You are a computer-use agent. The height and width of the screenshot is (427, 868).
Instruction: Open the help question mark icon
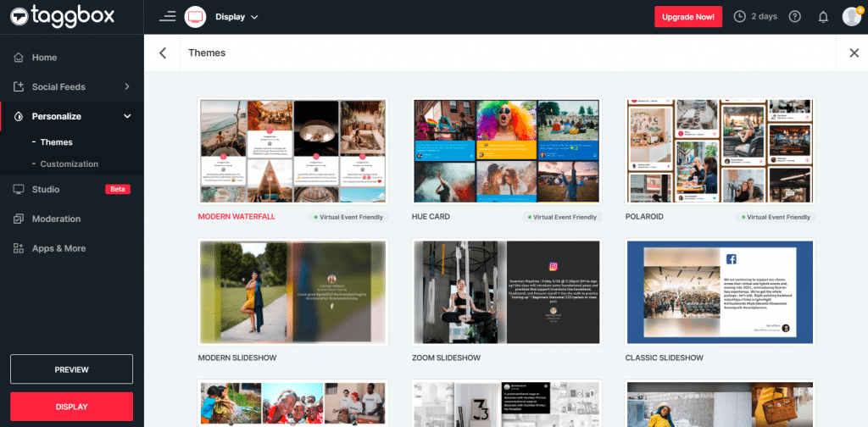tap(794, 16)
